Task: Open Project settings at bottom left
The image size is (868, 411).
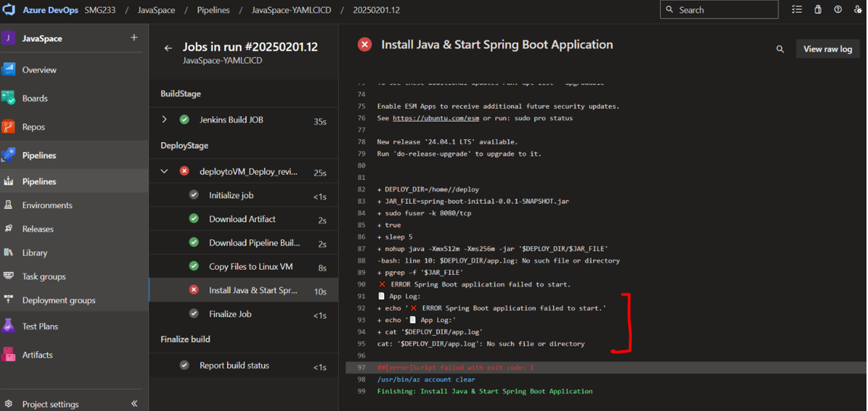Action: (x=51, y=404)
